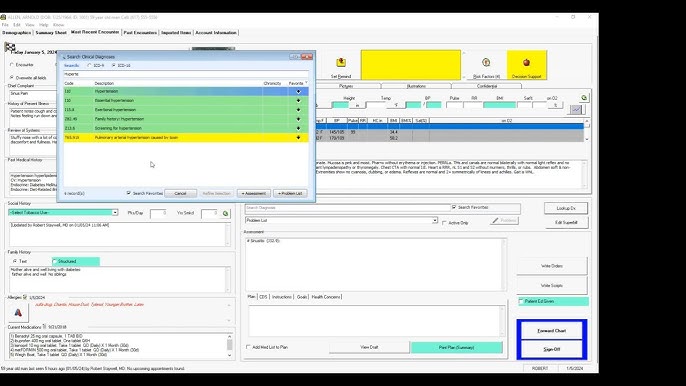
Task: Switch to Pictures tab
Action: tap(346, 86)
